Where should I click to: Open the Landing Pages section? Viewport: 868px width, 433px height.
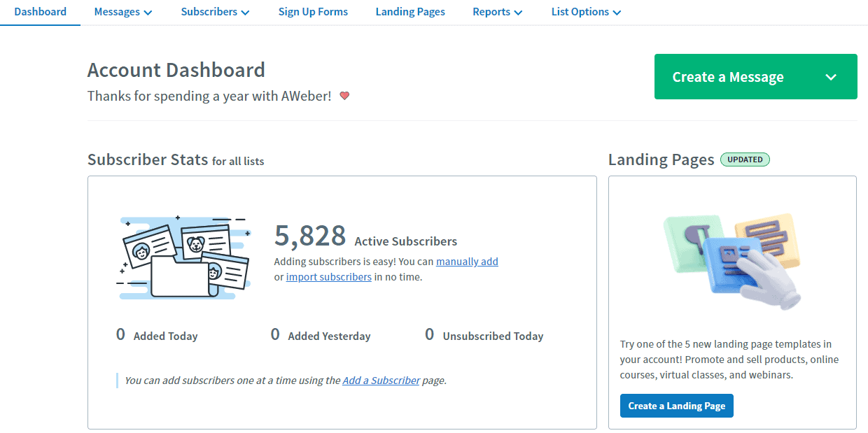[x=410, y=12]
